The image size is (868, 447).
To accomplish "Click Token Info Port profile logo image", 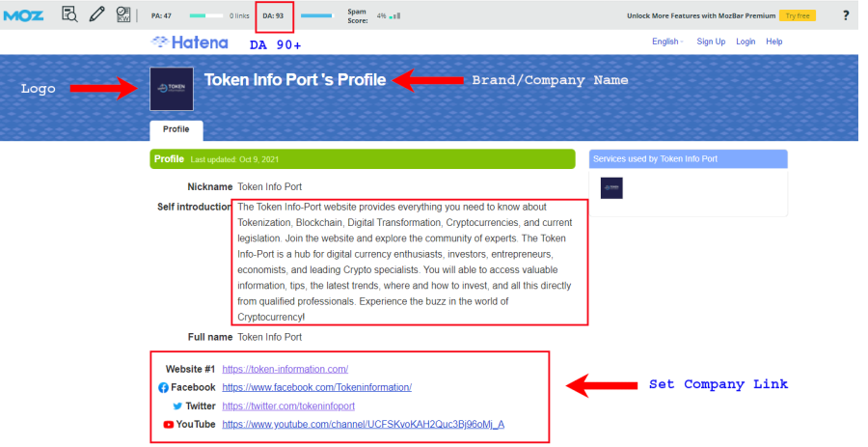I will pos(172,89).
